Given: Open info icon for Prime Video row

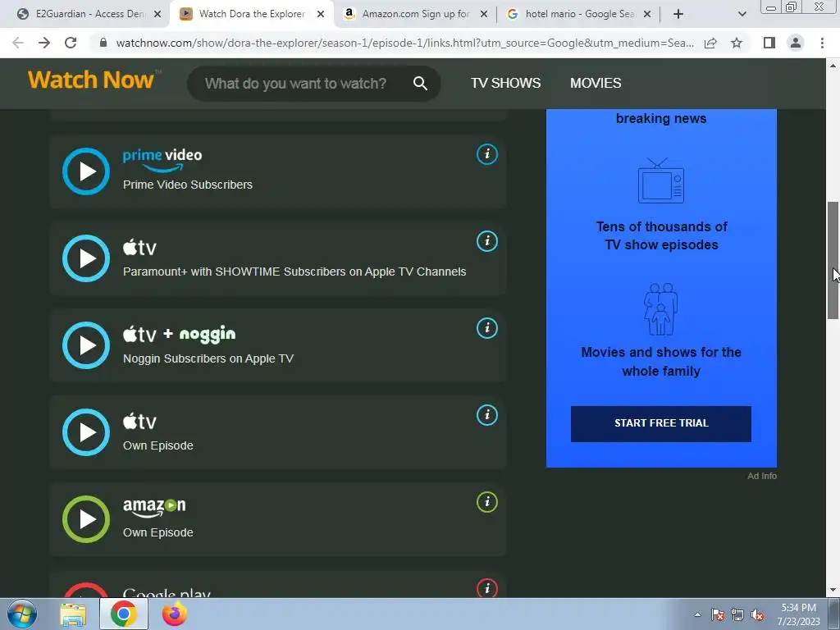Looking at the screenshot, I should [487, 154].
